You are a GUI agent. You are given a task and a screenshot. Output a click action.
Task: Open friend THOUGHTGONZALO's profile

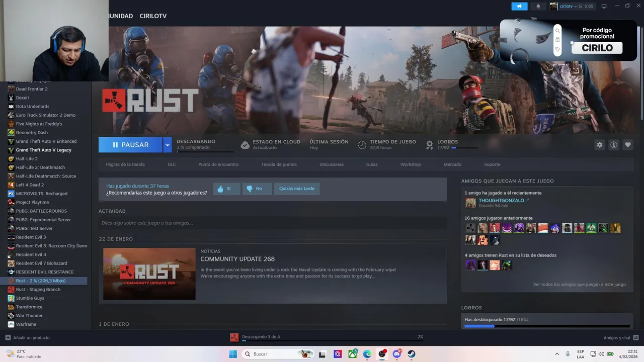point(501,201)
